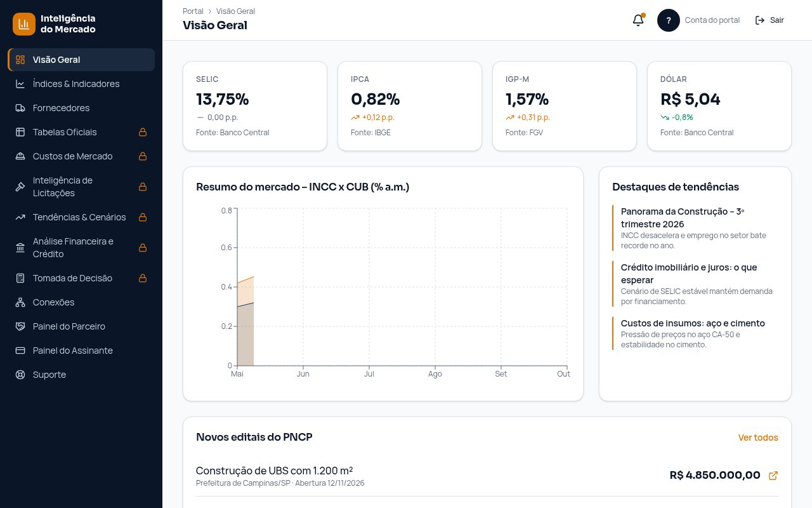
Task: Open Painel do Parceiro menu item
Action: pyautogui.click(x=81, y=326)
